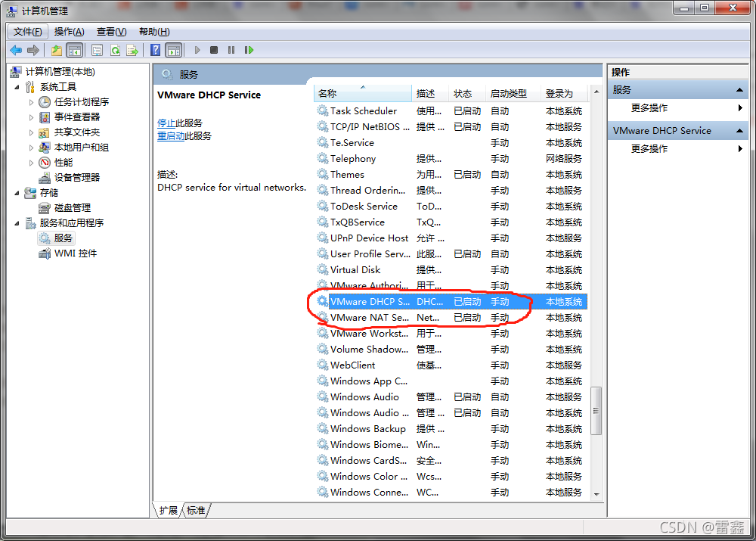Collapse the System Tools tree node
The height and width of the screenshot is (541, 756).
coord(17,87)
